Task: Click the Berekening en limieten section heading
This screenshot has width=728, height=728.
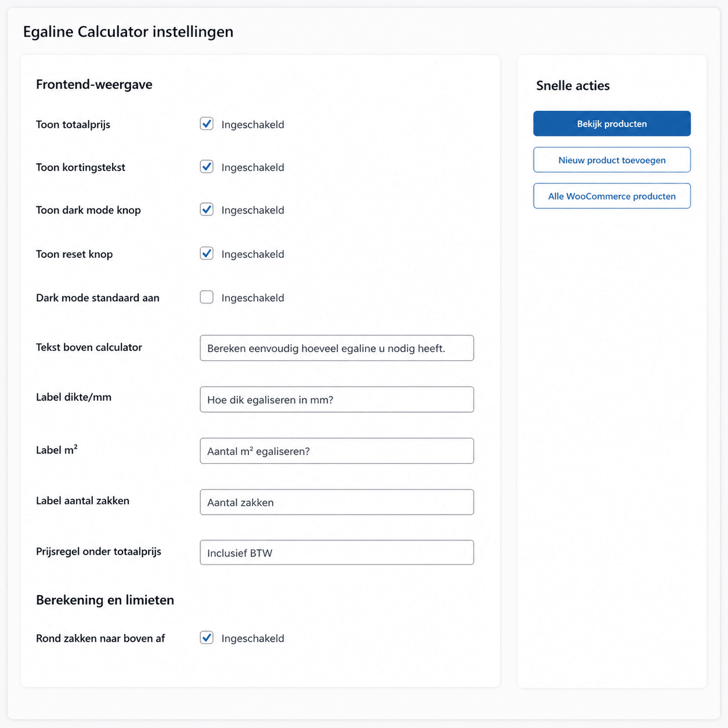Action: [x=105, y=600]
